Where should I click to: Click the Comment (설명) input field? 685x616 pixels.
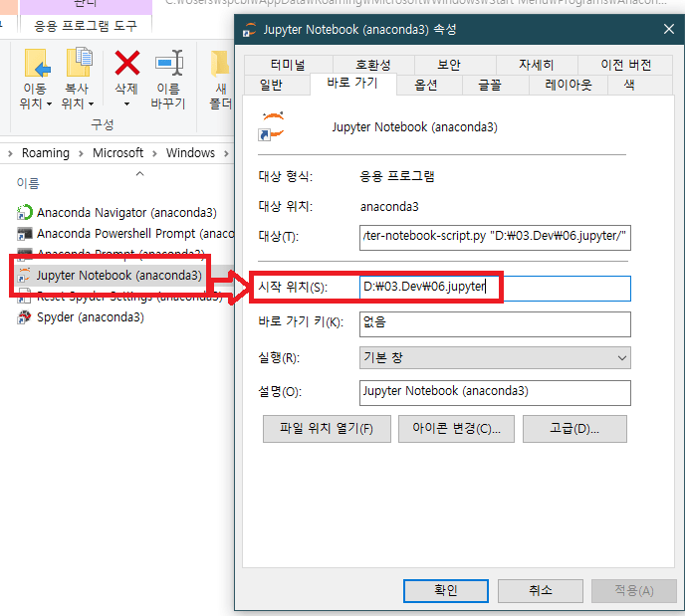(495, 393)
